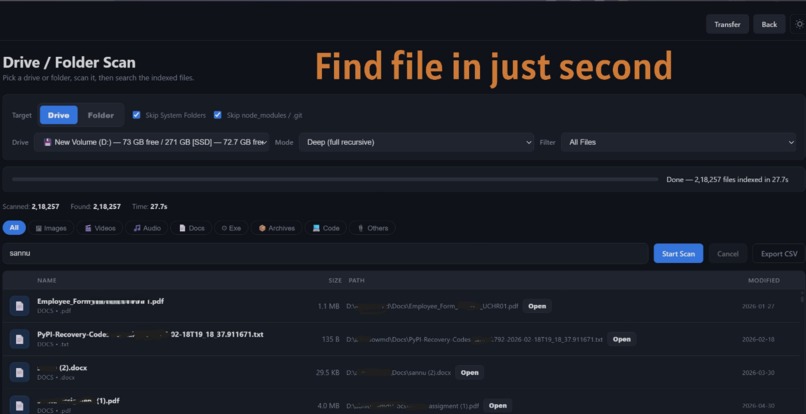The height and width of the screenshot is (414, 806).
Task: Click the laptop icon in Code chip
Action: click(x=316, y=228)
